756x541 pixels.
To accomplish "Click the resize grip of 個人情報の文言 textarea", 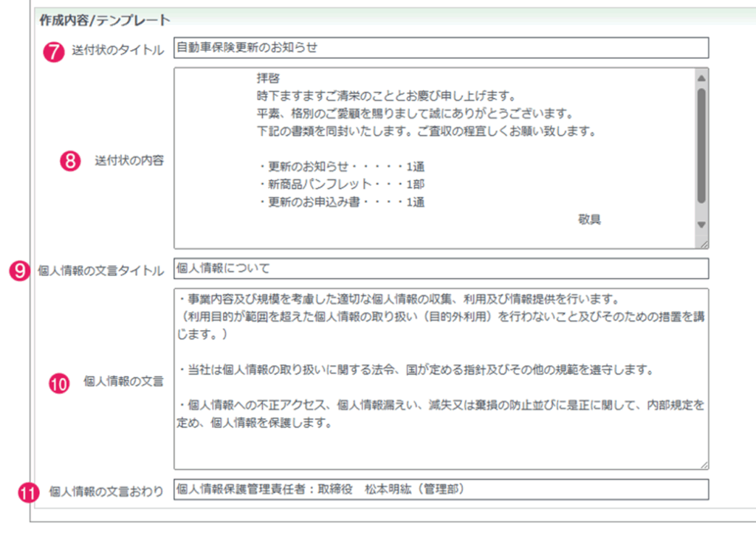I will 704,464.
